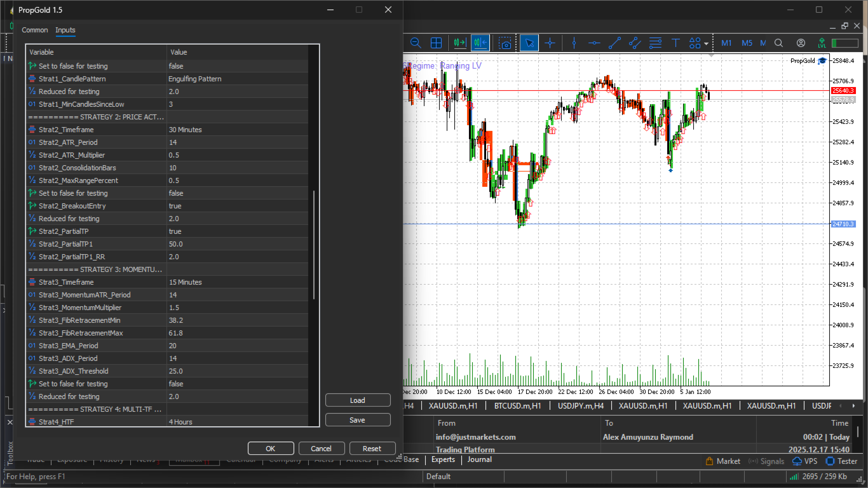
Task: Select the crosshair tool
Action: pos(550,43)
